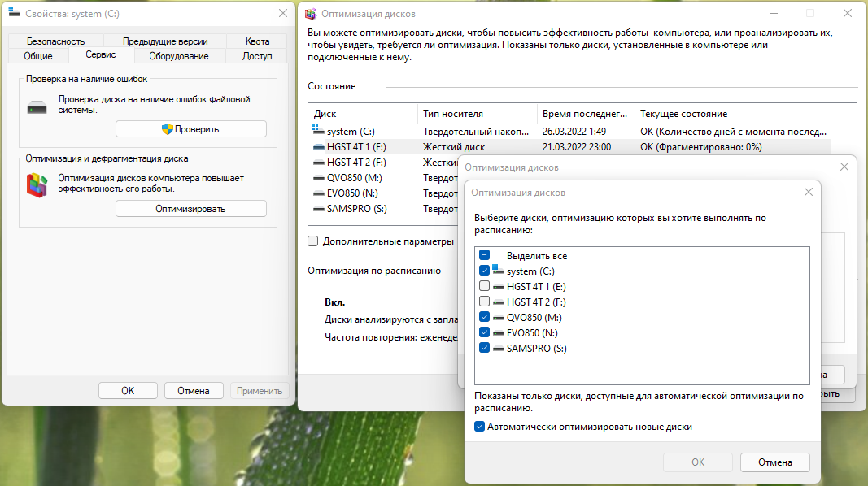868x486 pixels.
Task: Click the system (C:) drive icon in schedule list
Action: pyautogui.click(x=498, y=271)
